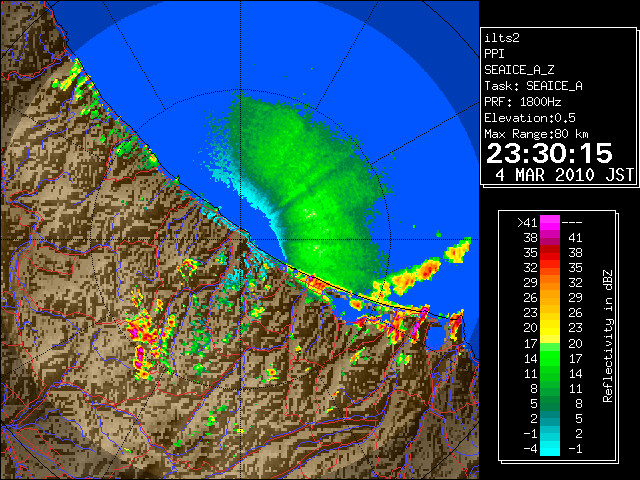
Task: Click the Reflectivity in dBZ axis label
Action: tap(608, 336)
